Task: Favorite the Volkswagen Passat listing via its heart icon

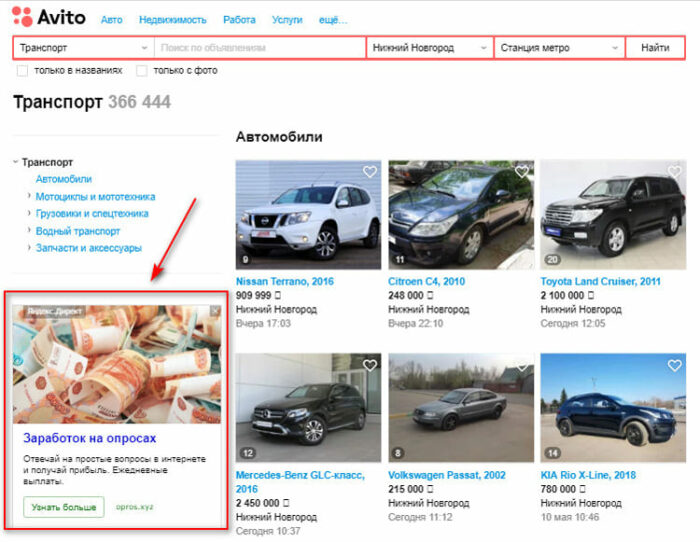Action: coord(522,365)
